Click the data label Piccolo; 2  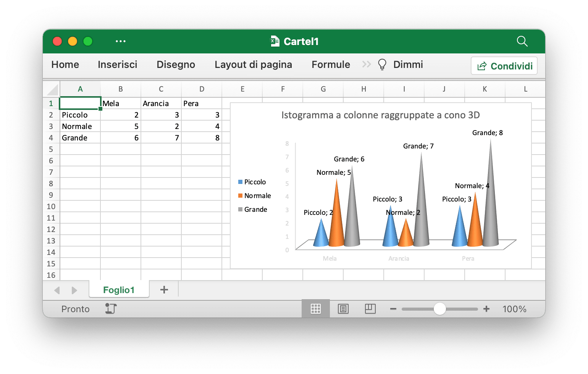[x=318, y=213]
